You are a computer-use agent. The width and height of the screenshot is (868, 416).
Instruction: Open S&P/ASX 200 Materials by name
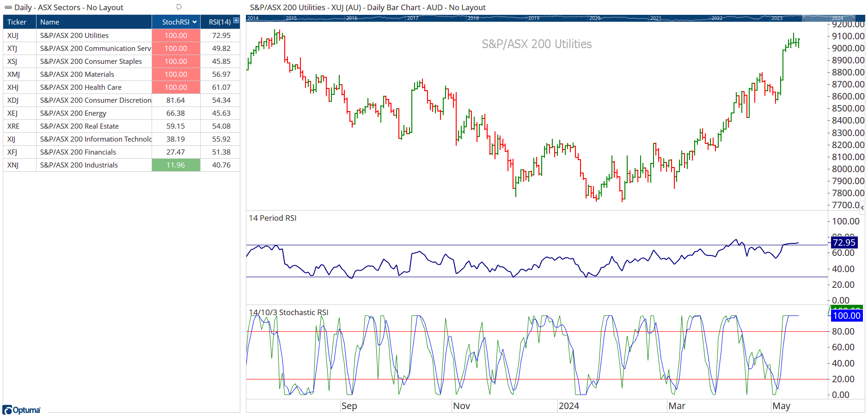[77, 74]
